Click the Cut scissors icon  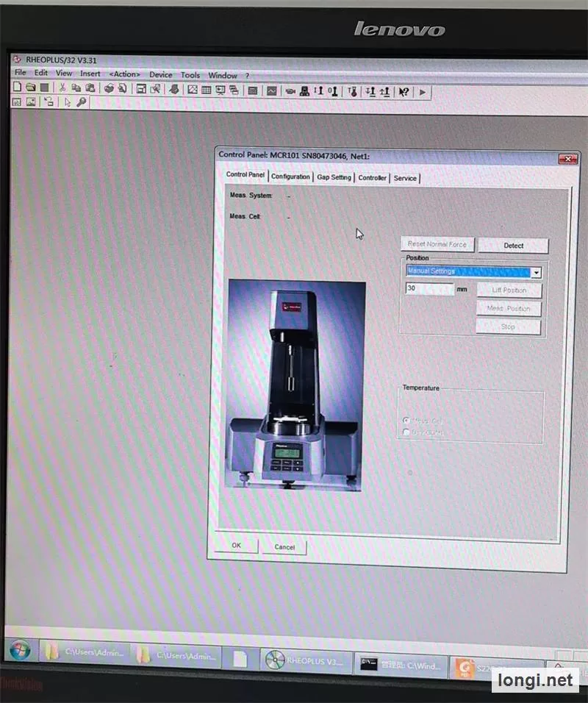pyautogui.click(x=62, y=88)
